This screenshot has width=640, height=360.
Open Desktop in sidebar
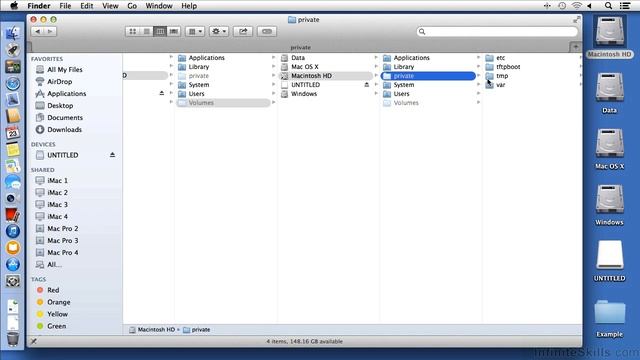point(60,106)
